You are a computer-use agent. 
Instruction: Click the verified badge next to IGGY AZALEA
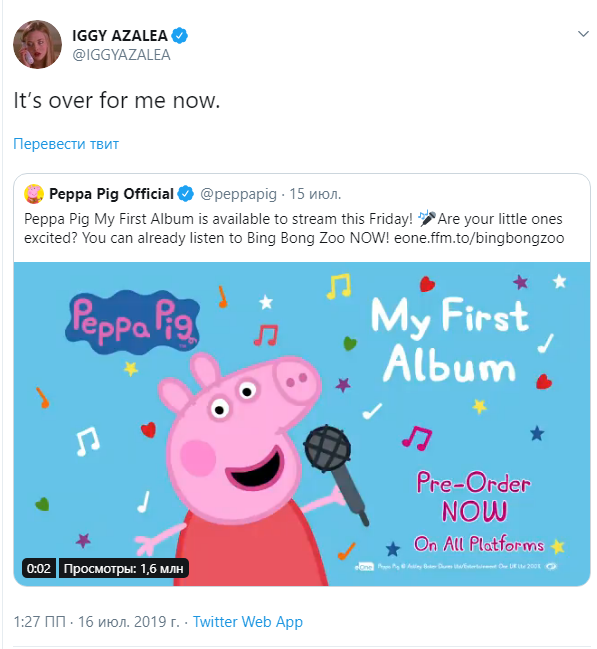(x=180, y=36)
